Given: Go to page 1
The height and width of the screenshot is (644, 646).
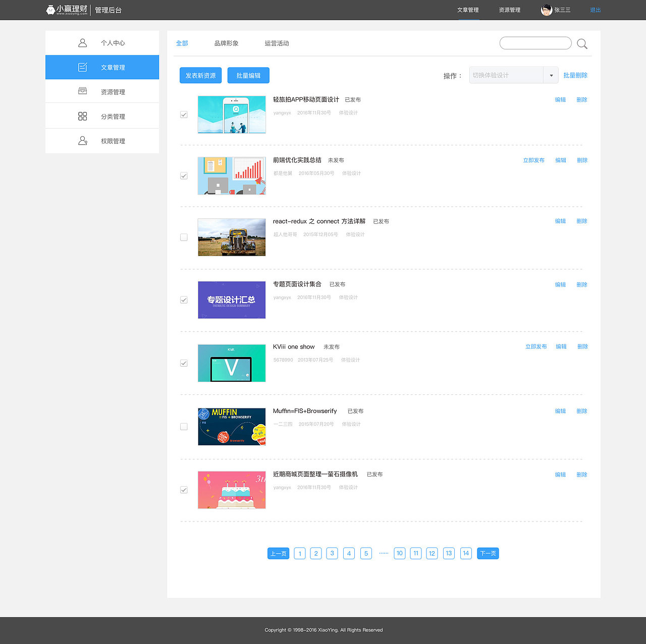Looking at the screenshot, I should [300, 553].
